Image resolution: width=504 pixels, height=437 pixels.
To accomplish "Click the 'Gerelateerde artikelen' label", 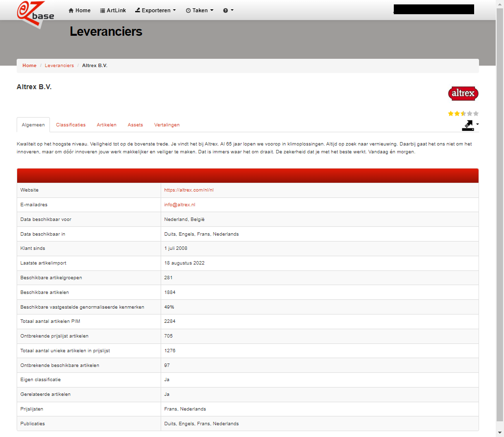I will [46, 394].
